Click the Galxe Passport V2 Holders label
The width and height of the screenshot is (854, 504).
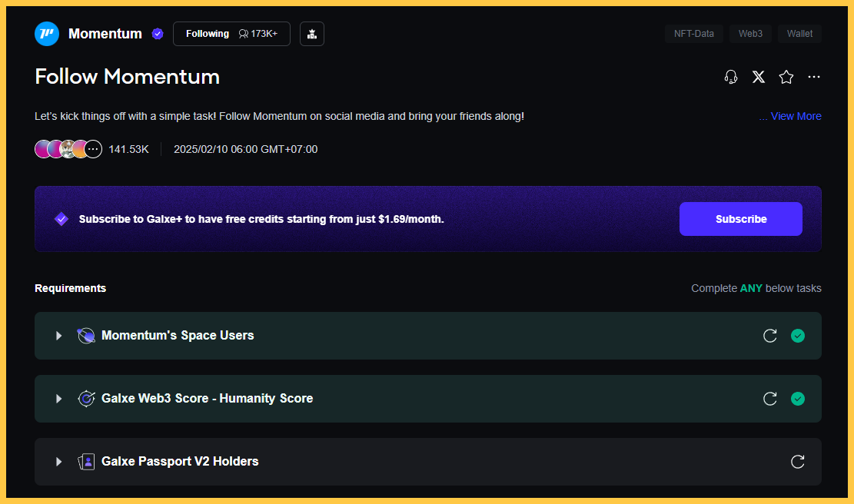point(180,462)
